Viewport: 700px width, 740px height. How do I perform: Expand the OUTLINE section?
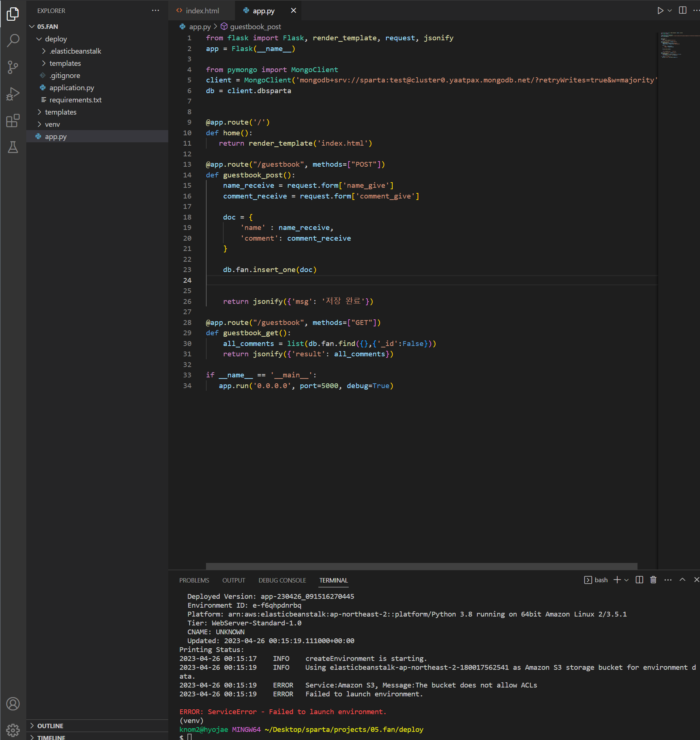pyautogui.click(x=97, y=726)
